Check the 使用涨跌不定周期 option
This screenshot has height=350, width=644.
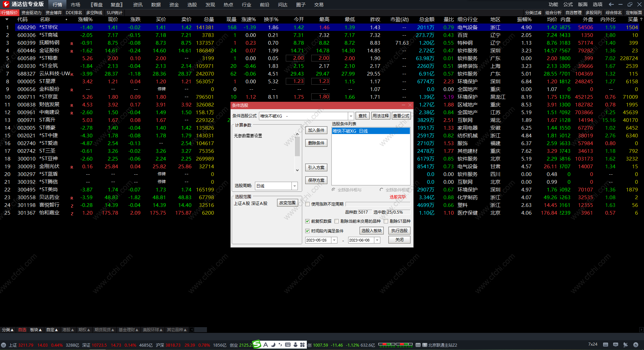click(307, 204)
